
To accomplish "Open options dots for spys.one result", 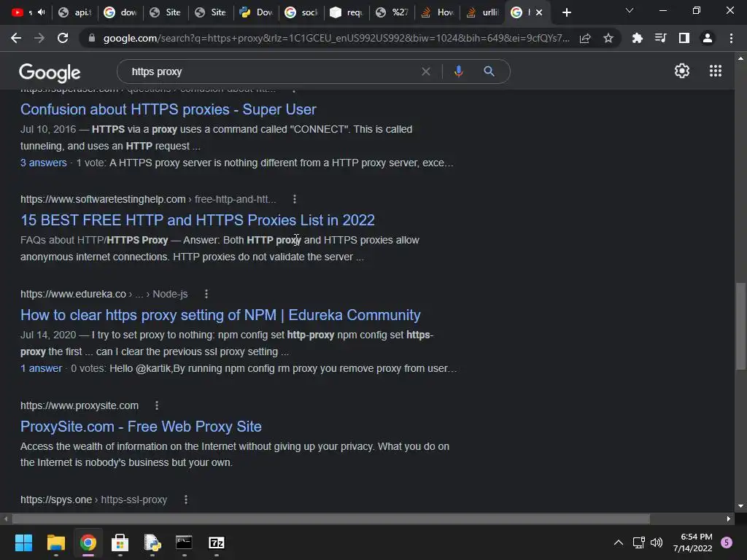I will point(186,499).
